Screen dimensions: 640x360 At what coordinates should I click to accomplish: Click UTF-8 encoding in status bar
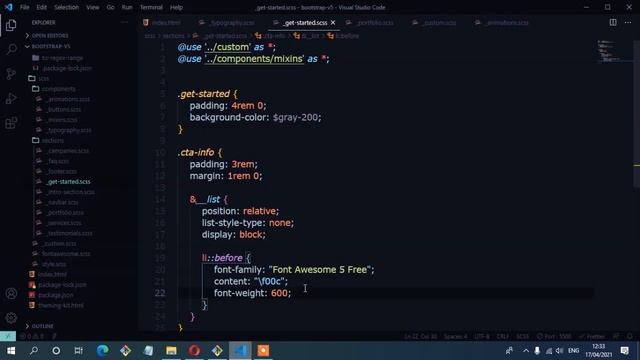[x=482, y=337]
